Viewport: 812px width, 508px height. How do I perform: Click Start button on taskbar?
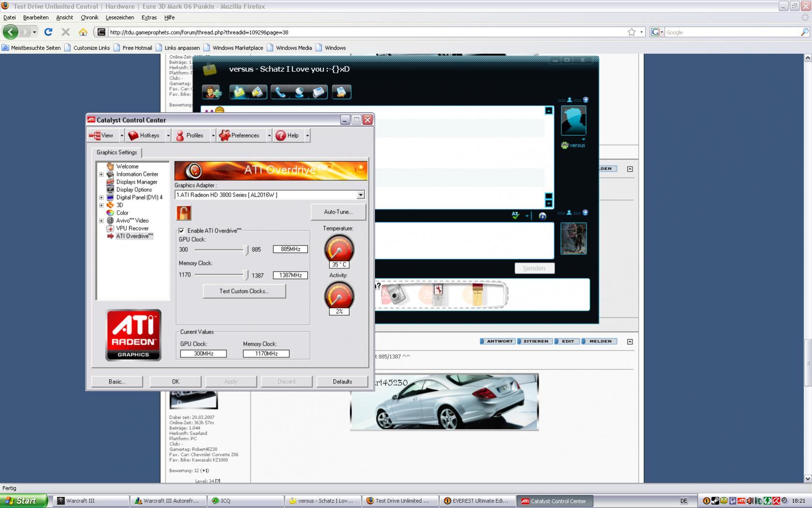pyautogui.click(x=24, y=501)
